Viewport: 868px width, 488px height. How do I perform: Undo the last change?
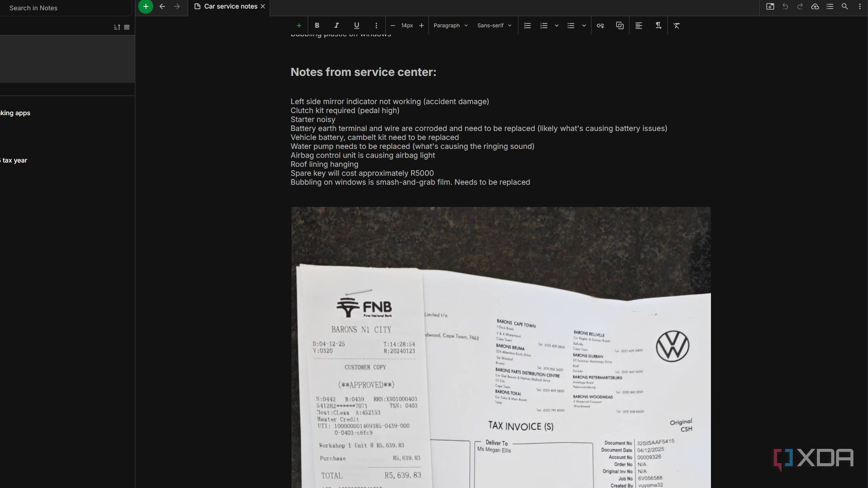[x=785, y=6]
